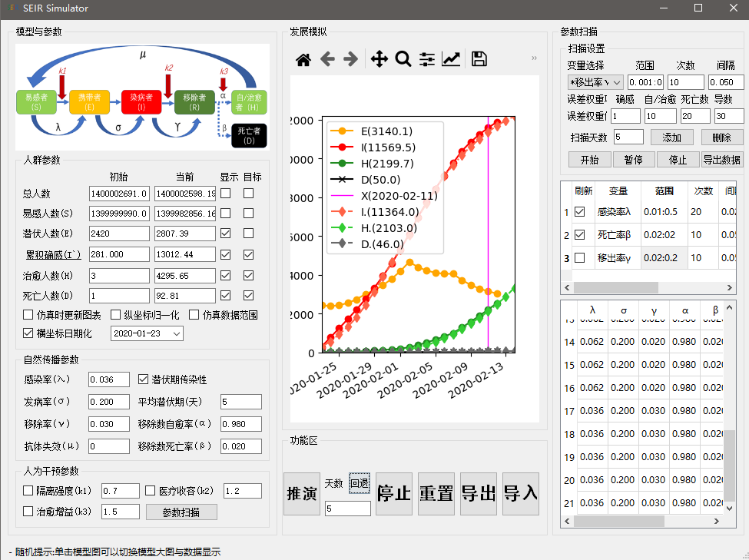Screen dimensions: 749x560
Task: Click the 开始 scan button
Action: pyautogui.click(x=589, y=159)
